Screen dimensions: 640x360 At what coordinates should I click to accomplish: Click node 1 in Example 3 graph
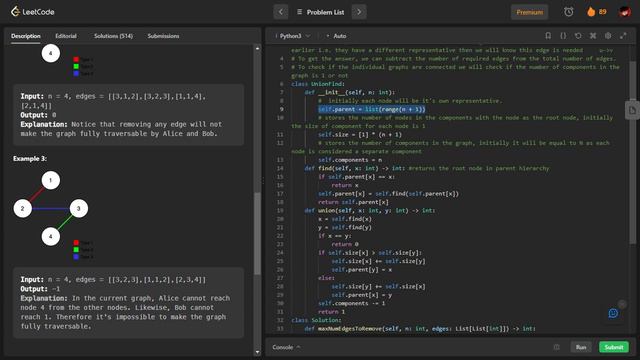click(51, 180)
